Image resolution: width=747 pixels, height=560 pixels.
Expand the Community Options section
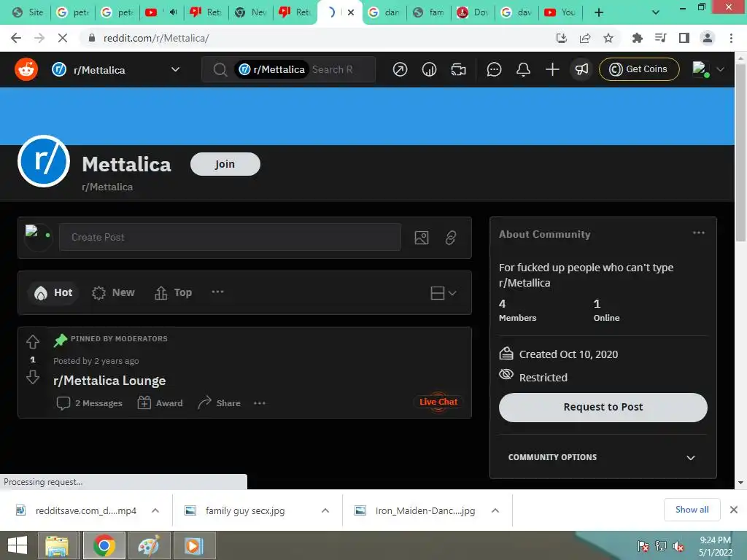[x=603, y=457]
